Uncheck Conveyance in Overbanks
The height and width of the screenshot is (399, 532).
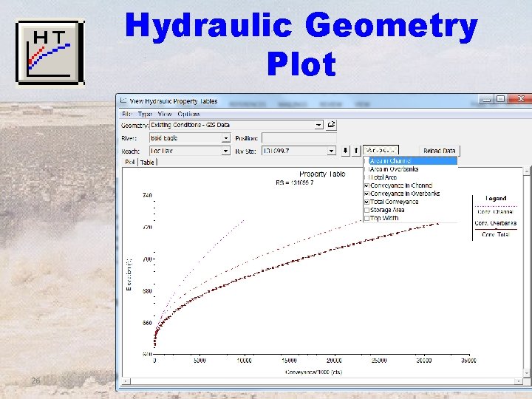point(366,194)
